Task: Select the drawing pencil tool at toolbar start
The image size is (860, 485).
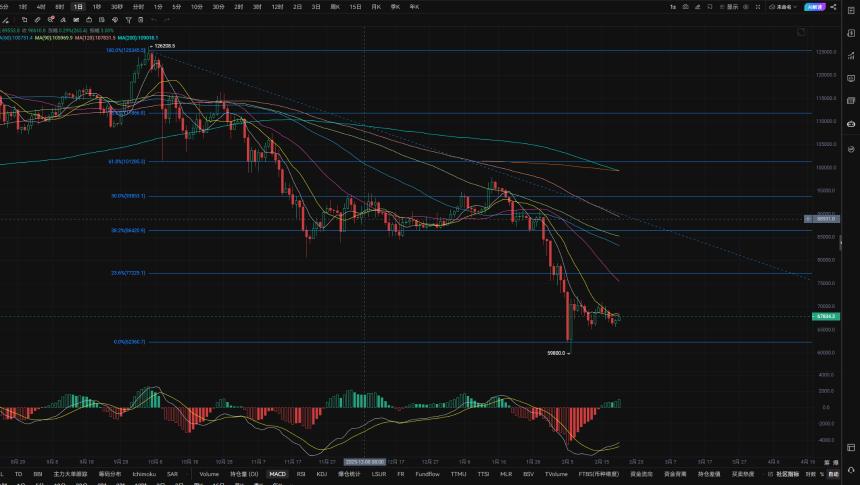Action: click(x=5, y=20)
